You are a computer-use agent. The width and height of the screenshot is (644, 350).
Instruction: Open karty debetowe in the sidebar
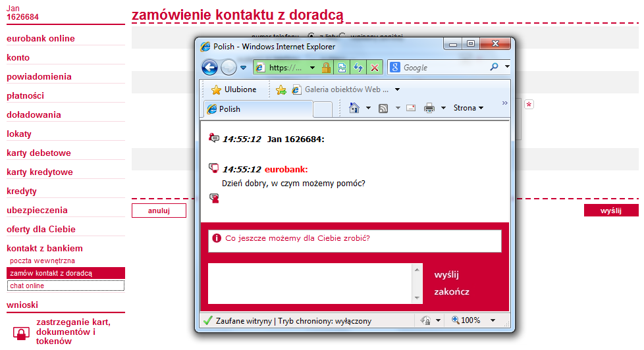[x=39, y=153]
